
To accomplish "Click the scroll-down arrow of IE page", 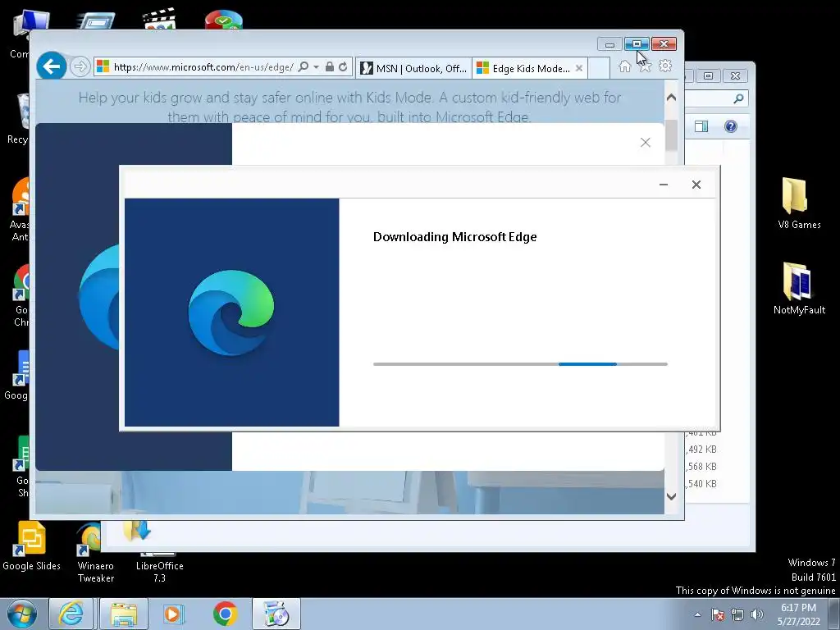I will pos(671,496).
